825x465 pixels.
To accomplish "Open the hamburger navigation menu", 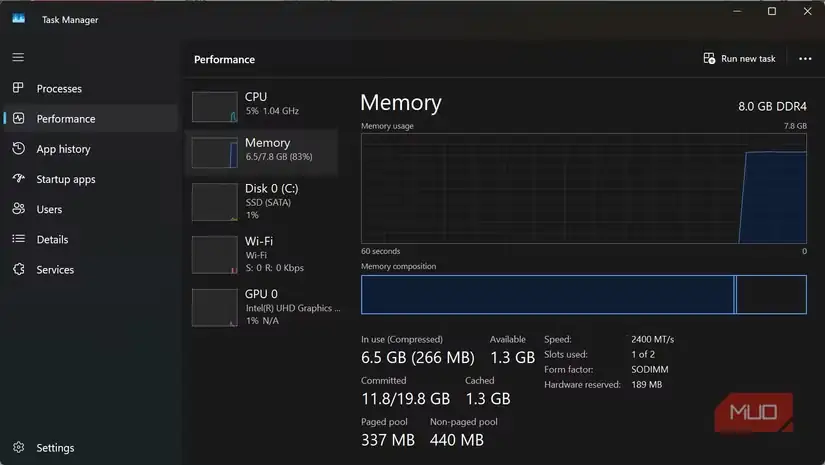I will (18, 57).
